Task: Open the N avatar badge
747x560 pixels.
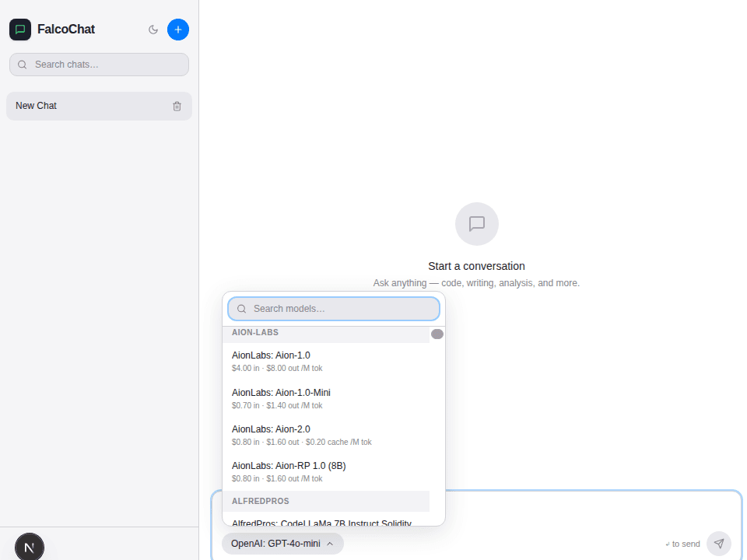Action: click(x=30, y=547)
